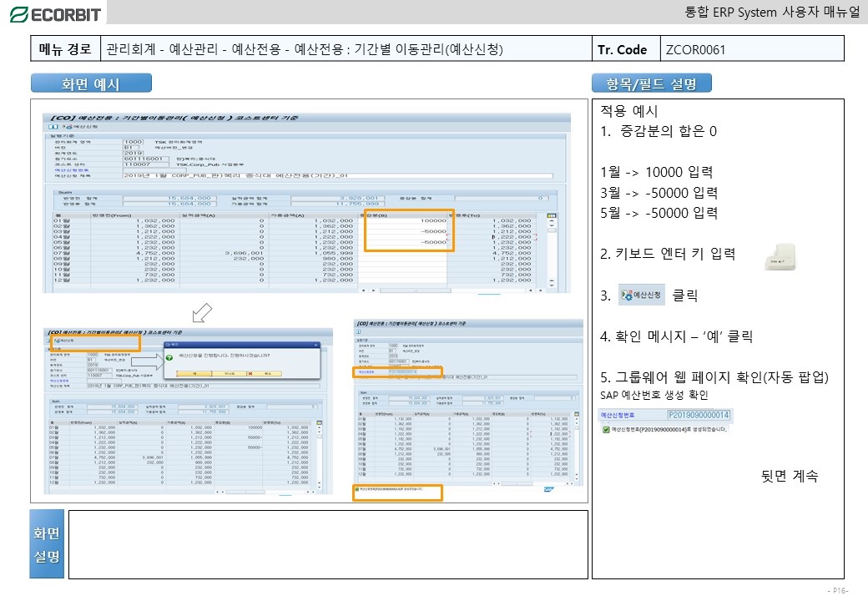Viewport: 868px width, 601px height.
Task: Click the info icon in the top SAP screenshot
Action: click(54, 127)
